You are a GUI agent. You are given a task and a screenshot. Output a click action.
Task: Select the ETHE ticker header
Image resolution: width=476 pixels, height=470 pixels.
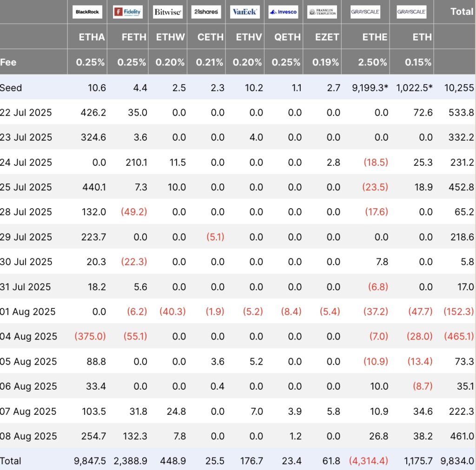coord(375,37)
